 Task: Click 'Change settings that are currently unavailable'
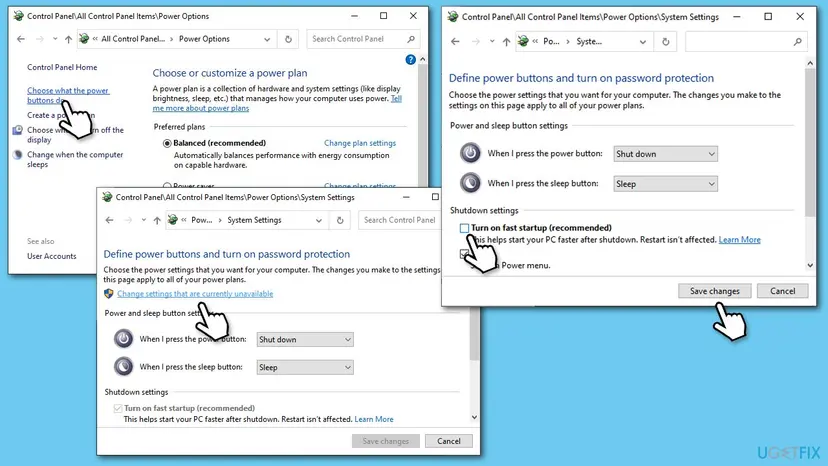click(195, 294)
